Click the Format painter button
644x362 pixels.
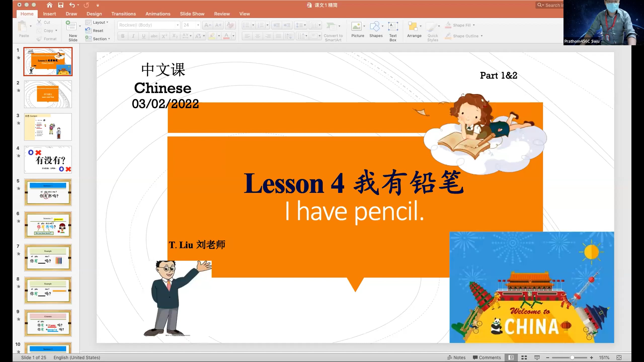[47, 39]
